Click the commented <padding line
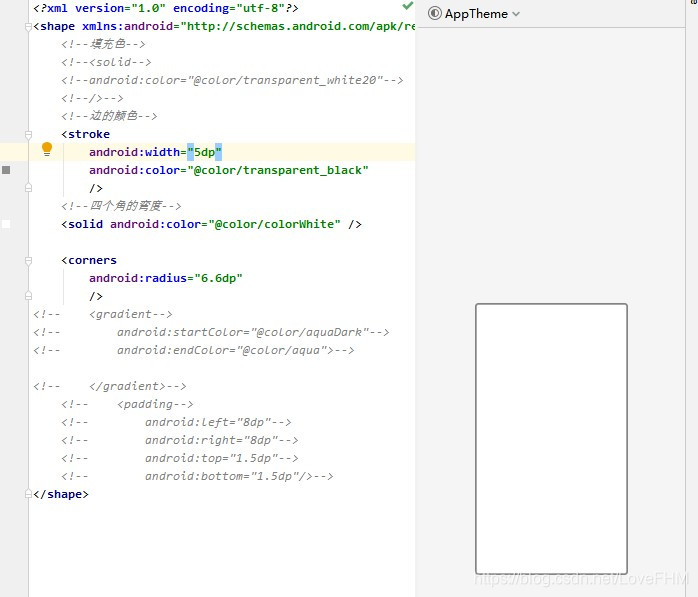The width and height of the screenshot is (698, 597). 127,404
